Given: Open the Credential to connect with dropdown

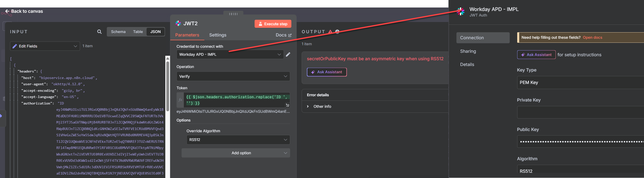Looking at the screenshot, I should tap(230, 54).
